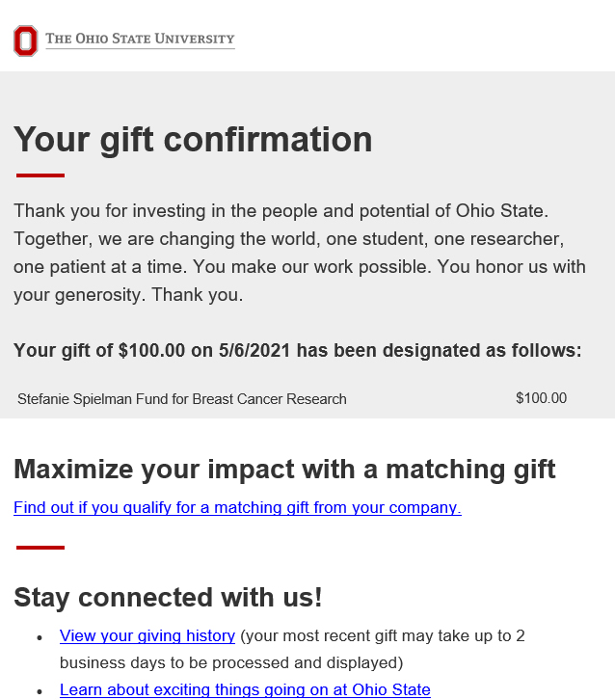Screen dimensions: 615x700
Task: Open the matching gift qualification link
Action: (x=237, y=507)
